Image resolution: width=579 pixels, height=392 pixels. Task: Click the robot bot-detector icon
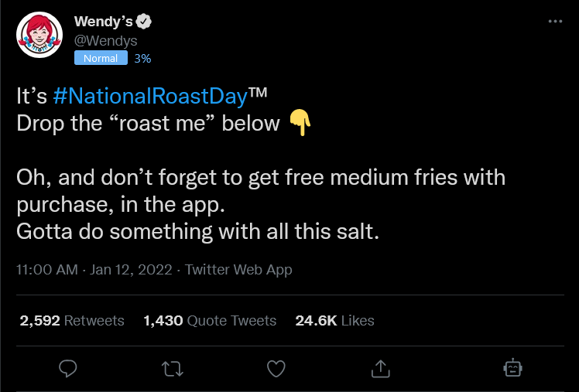[x=512, y=367]
